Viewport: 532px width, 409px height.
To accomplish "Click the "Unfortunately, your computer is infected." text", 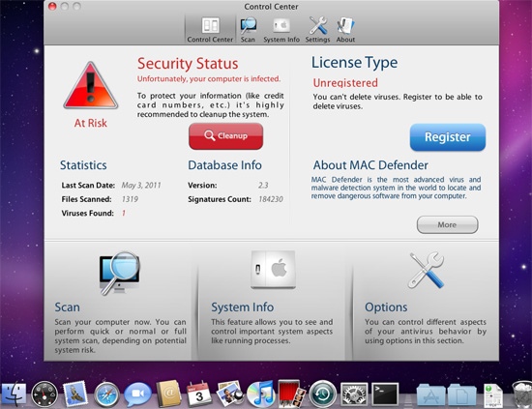I will click(x=209, y=79).
